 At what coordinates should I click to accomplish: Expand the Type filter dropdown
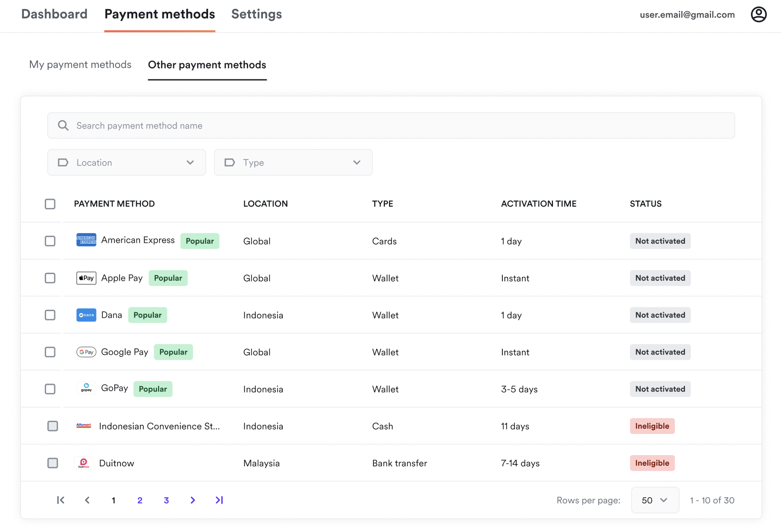[x=293, y=162]
